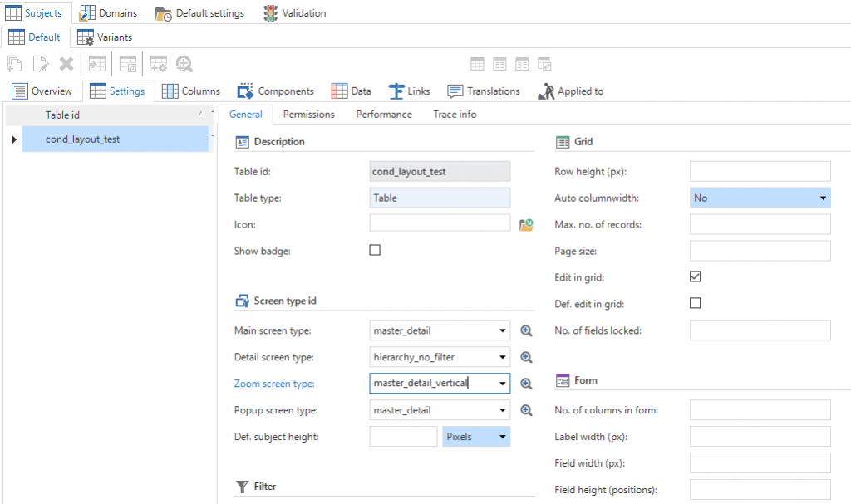Viewport: 851px width, 504px height.
Task: Open the Links tab
Action: [409, 91]
